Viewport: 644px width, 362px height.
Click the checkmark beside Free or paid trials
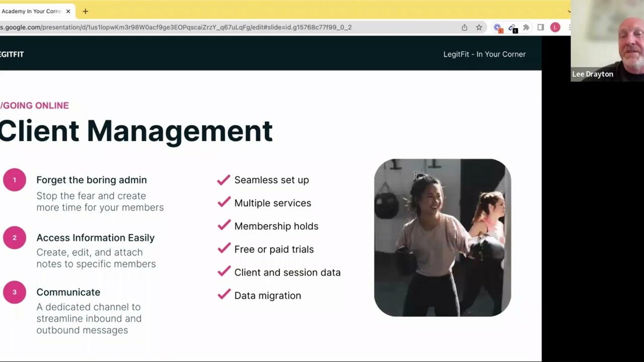click(x=224, y=249)
